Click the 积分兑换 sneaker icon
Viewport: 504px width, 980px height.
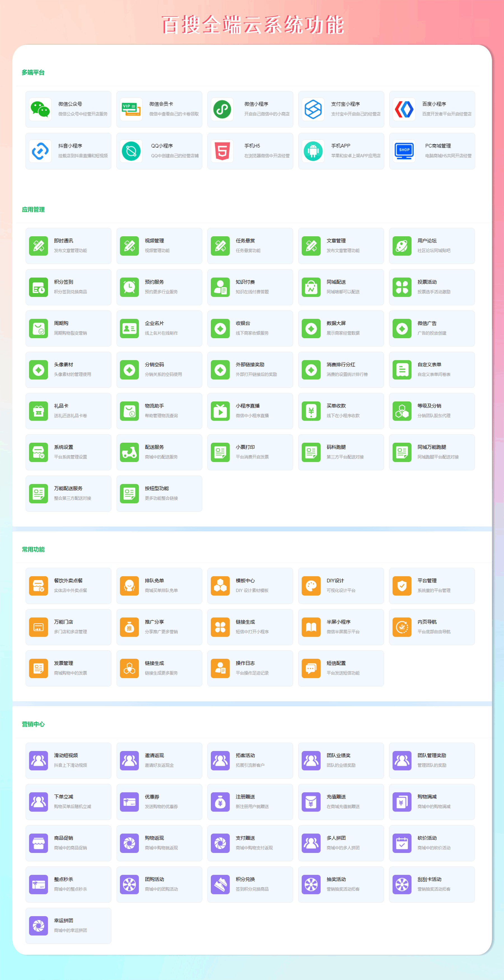pos(220,885)
